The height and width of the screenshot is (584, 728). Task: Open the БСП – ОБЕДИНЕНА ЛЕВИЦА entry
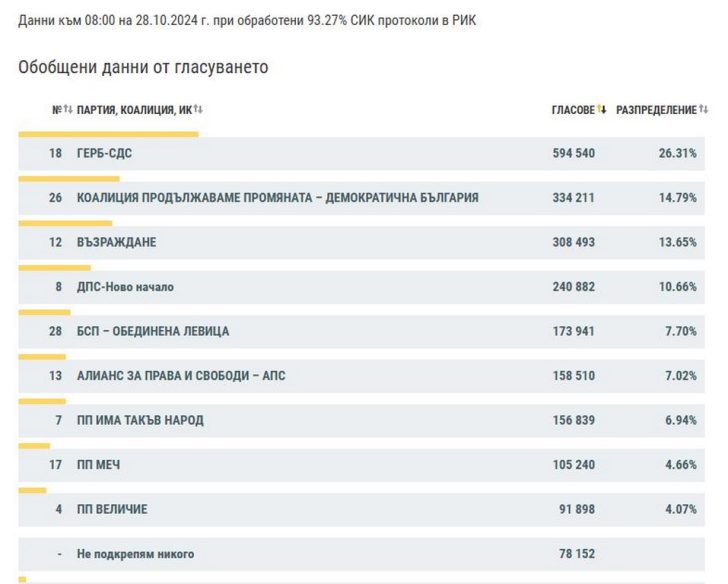tap(153, 331)
